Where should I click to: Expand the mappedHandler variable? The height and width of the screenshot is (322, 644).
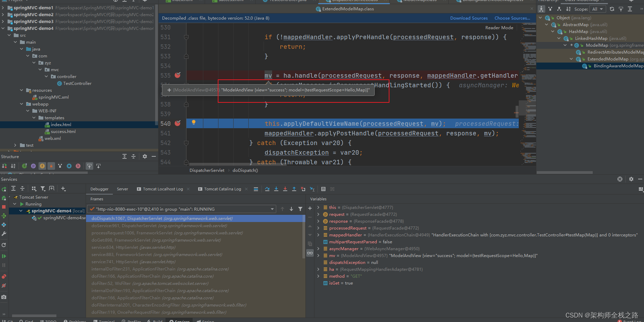tap(318, 235)
